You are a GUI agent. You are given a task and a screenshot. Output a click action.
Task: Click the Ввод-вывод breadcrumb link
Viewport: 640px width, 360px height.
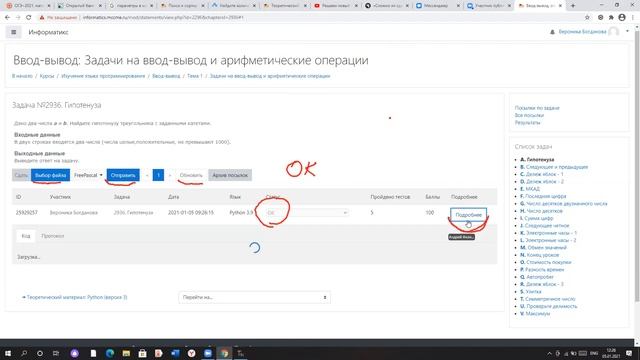[x=166, y=76]
